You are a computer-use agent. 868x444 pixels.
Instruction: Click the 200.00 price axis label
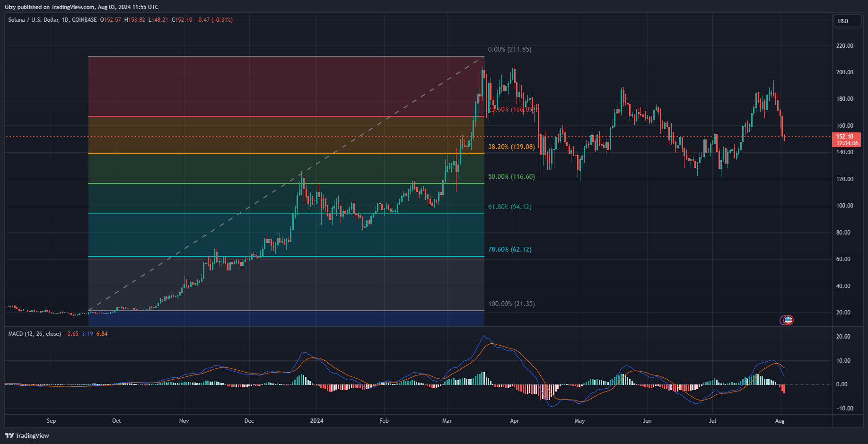click(x=845, y=72)
